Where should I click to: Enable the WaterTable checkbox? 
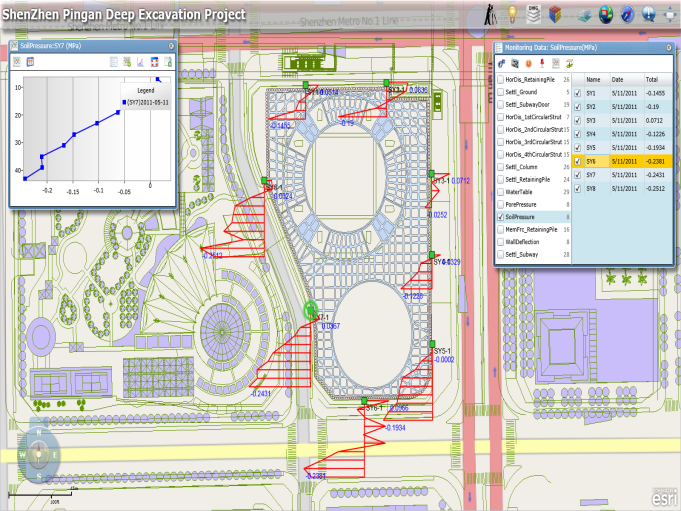tap(501, 192)
